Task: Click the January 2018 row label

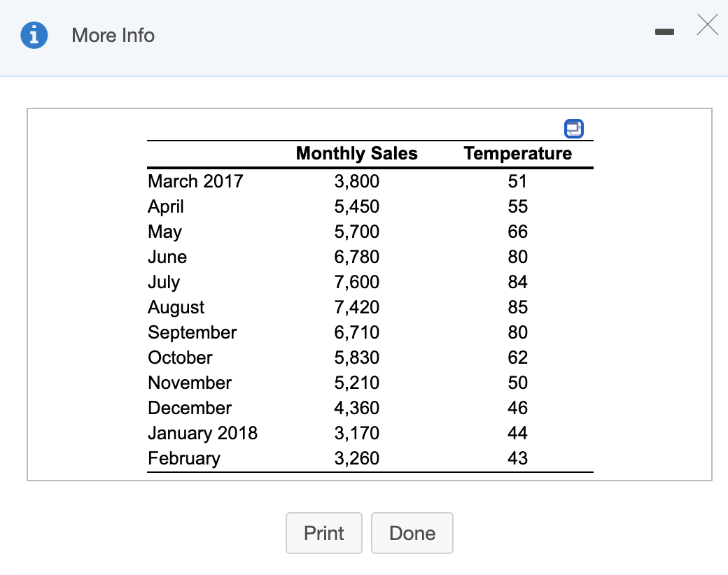Action: (202, 433)
